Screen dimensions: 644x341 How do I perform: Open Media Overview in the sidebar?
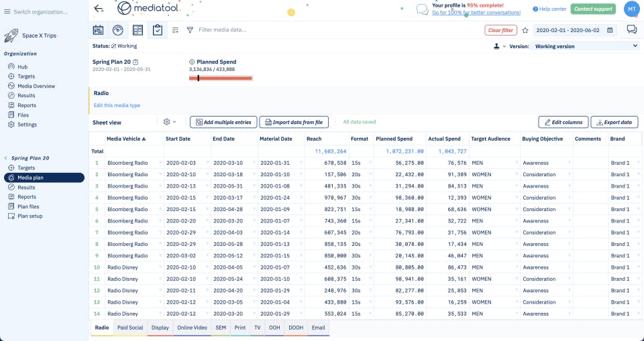coord(36,86)
